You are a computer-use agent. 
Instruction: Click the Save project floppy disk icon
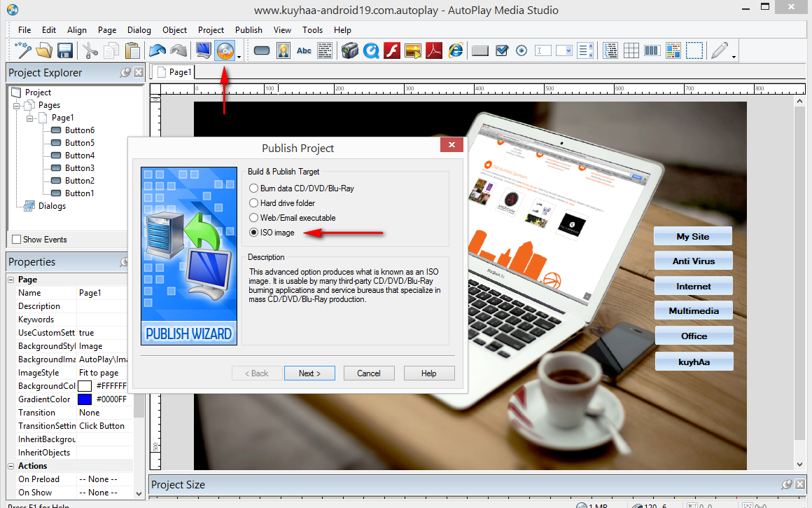point(64,50)
